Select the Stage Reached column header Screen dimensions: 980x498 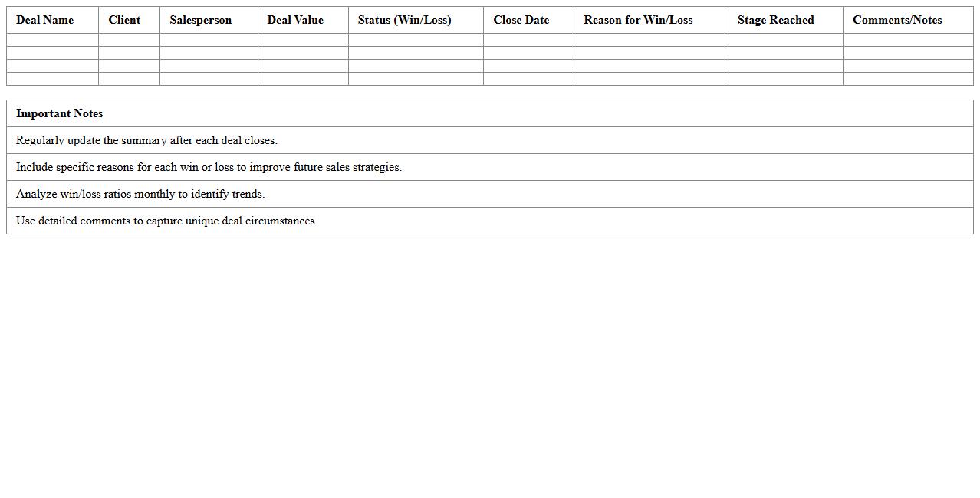775,20
